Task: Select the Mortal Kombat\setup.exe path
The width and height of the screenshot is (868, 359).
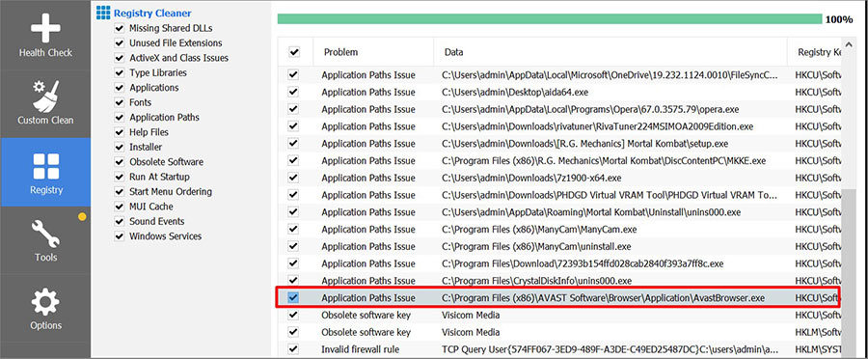Action: (x=584, y=144)
